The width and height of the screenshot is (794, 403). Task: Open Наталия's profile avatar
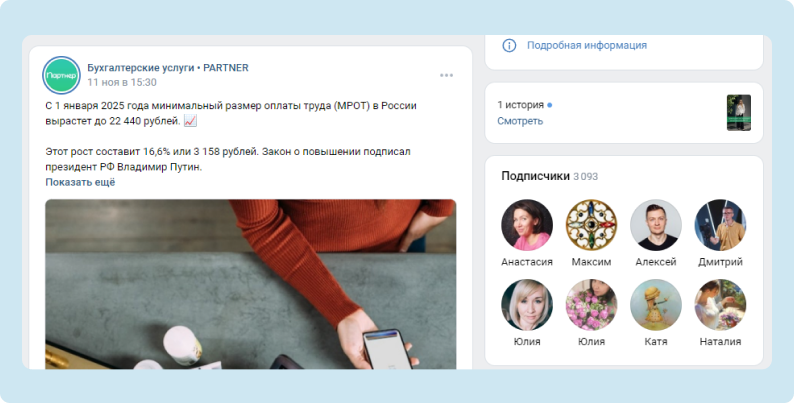click(720, 305)
